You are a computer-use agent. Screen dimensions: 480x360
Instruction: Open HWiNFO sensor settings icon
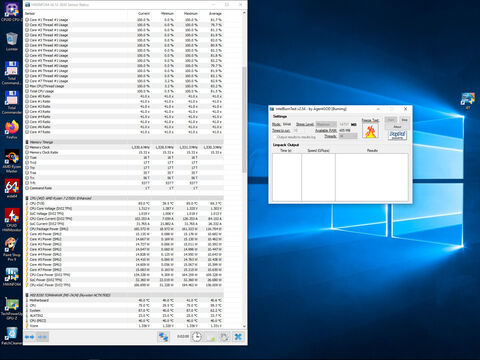click(x=224, y=337)
